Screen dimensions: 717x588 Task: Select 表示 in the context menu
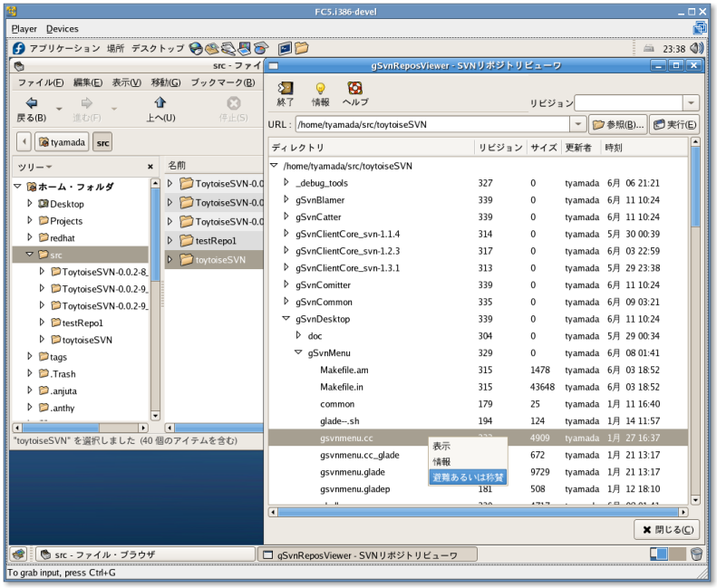468,446
